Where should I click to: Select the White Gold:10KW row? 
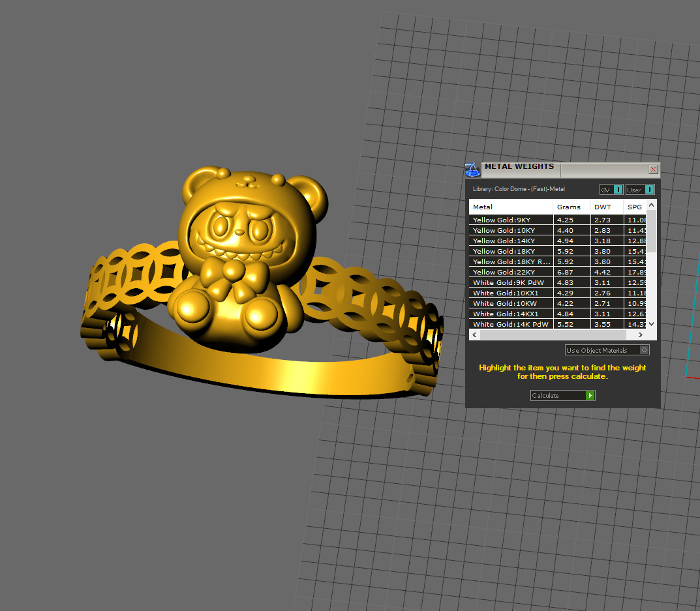[x=557, y=303]
